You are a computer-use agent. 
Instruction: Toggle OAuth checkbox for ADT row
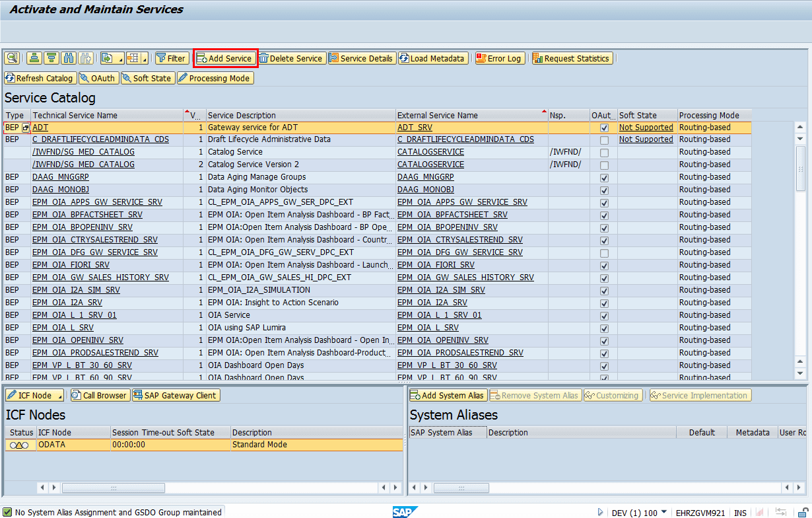604,128
